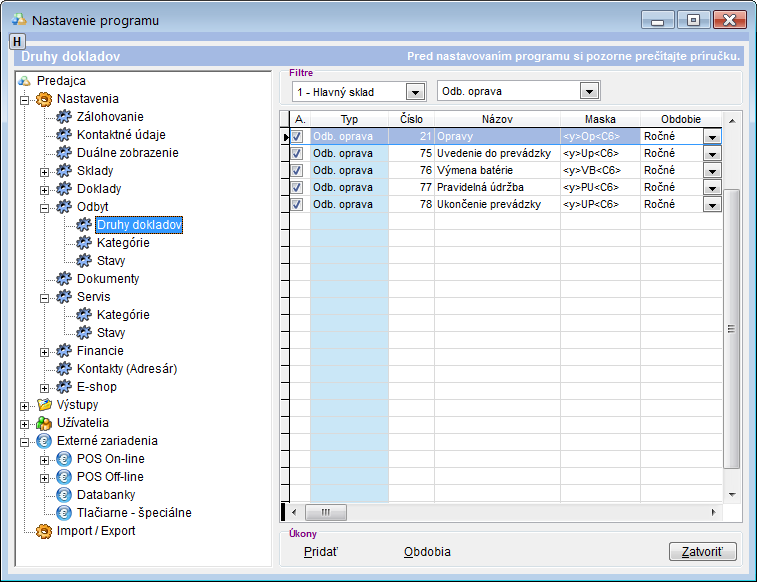Uncheck the active checkbox for Opravy row
This screenshot has width=757, height=582.
(299, 136)
